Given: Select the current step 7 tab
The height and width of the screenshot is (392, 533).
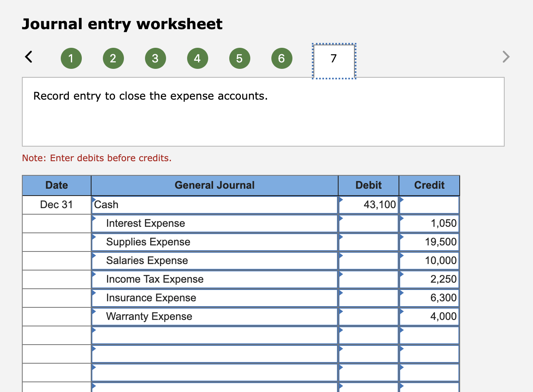Looking at the screenshot, I should pos(334,61).
